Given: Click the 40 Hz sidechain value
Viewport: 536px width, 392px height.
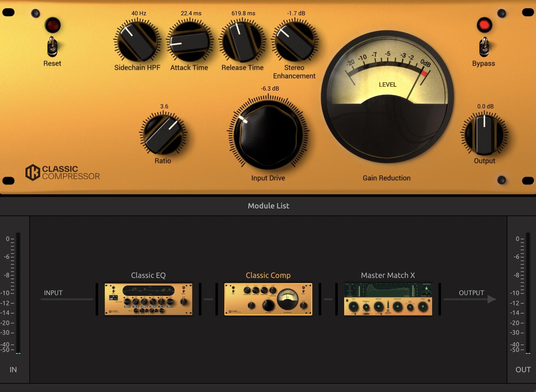Looking at the screenshot, I should [x=139, y=13].
